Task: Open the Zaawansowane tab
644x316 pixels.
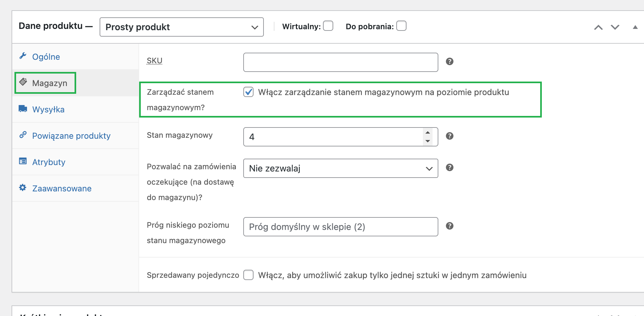Action: 62,188
